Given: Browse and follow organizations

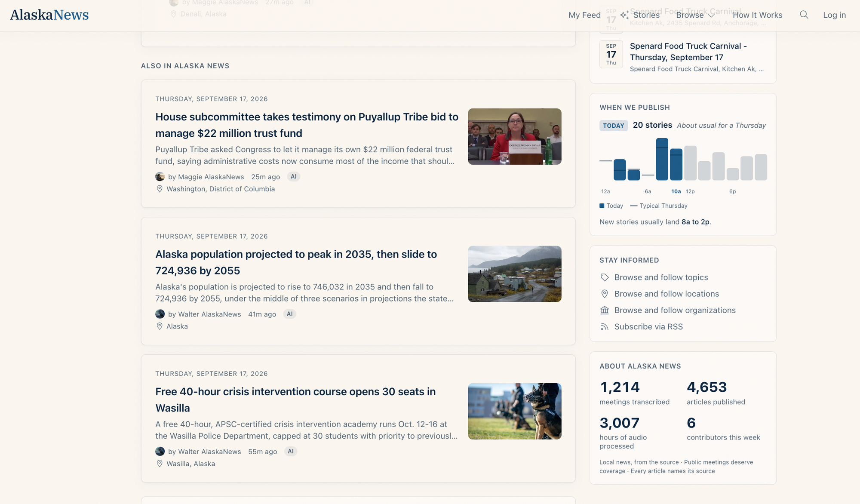Looking at the screenshot, I should 675,310.
